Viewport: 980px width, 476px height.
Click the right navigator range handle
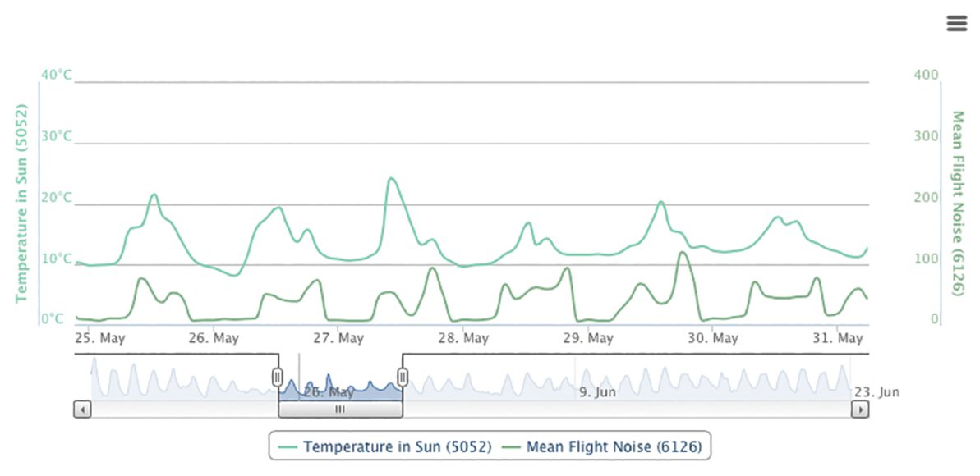click(x=403, y=377)
